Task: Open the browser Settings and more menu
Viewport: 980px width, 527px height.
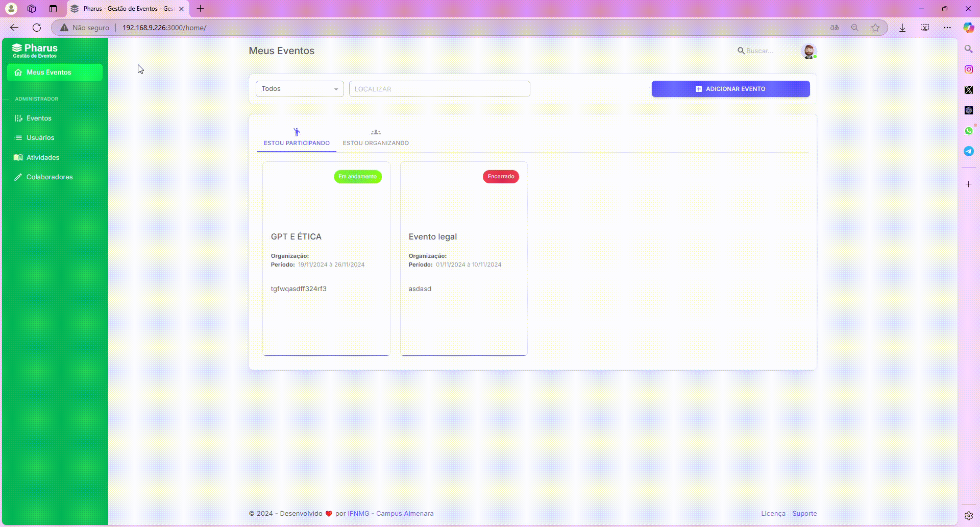Action: point(947,28)
